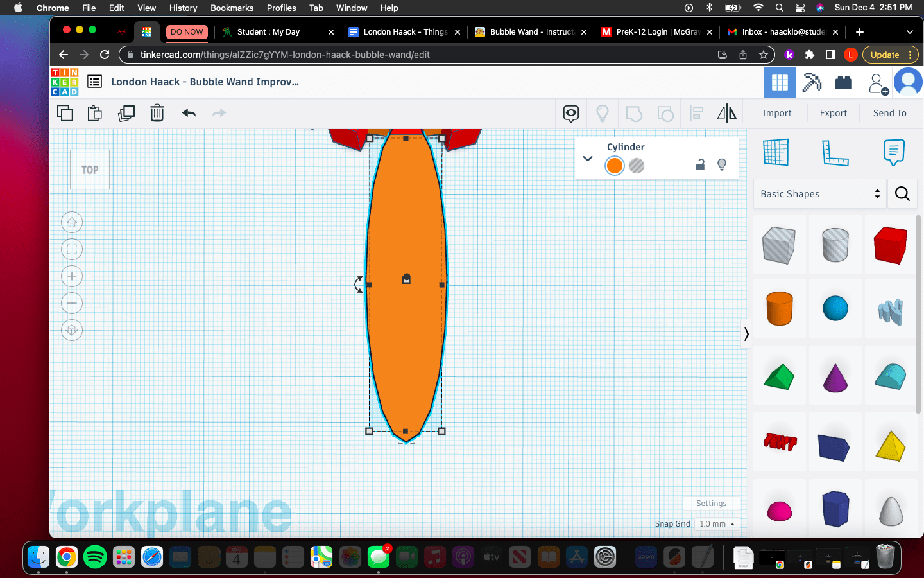Fit all shapes in view
This screenshot has height=578, width=924.
pyautogui.click(x=72, y=250)
